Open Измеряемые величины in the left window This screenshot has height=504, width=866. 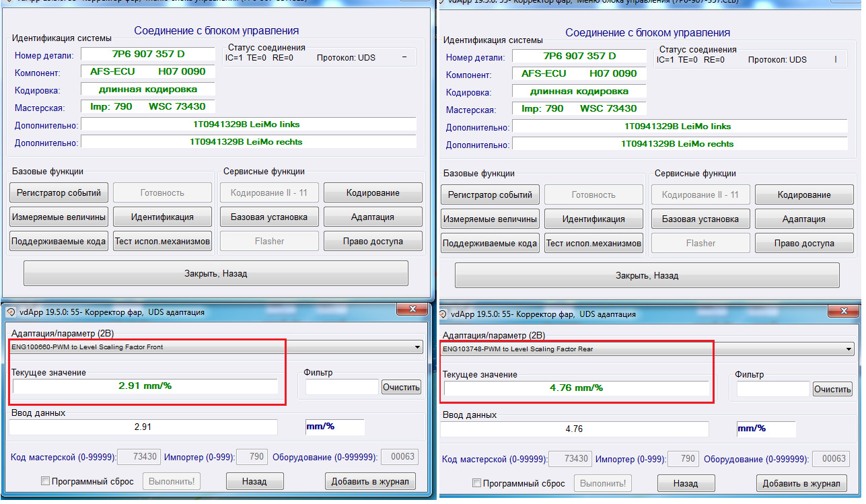coord(59,217)
